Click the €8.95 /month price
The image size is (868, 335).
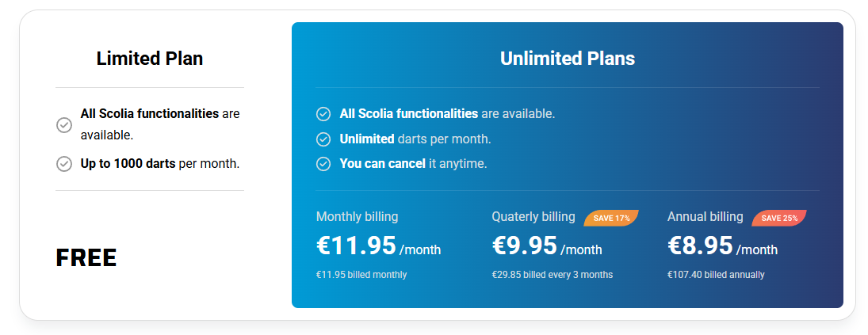(722, 246)
